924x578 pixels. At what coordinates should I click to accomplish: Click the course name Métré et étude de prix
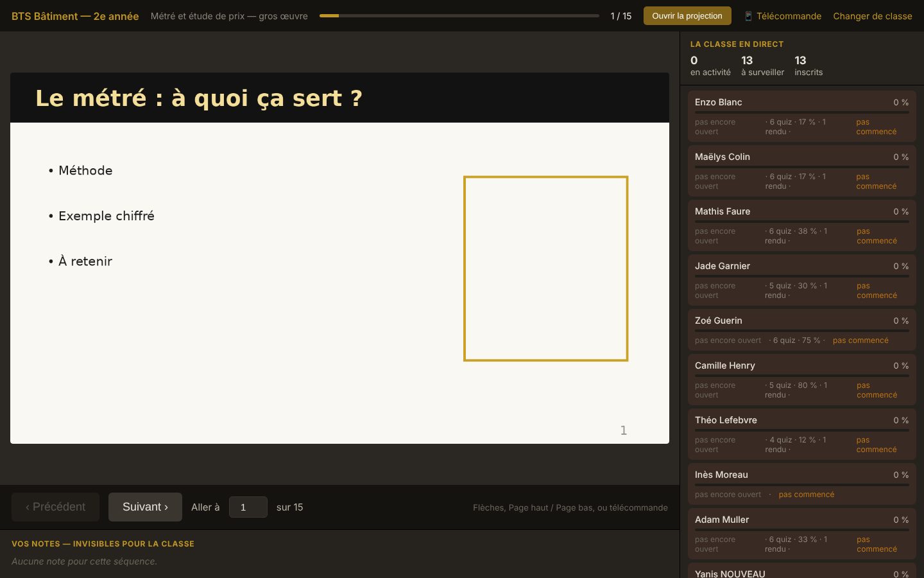point(229,16)
